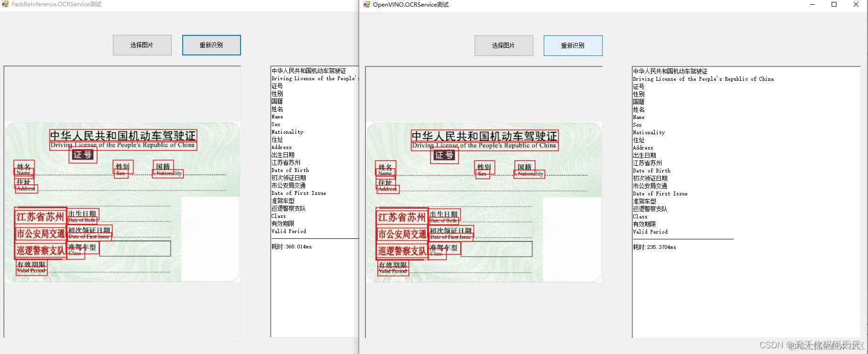Click 耗时:235.3704ms text in OpenVINO results

coord(654,247)
